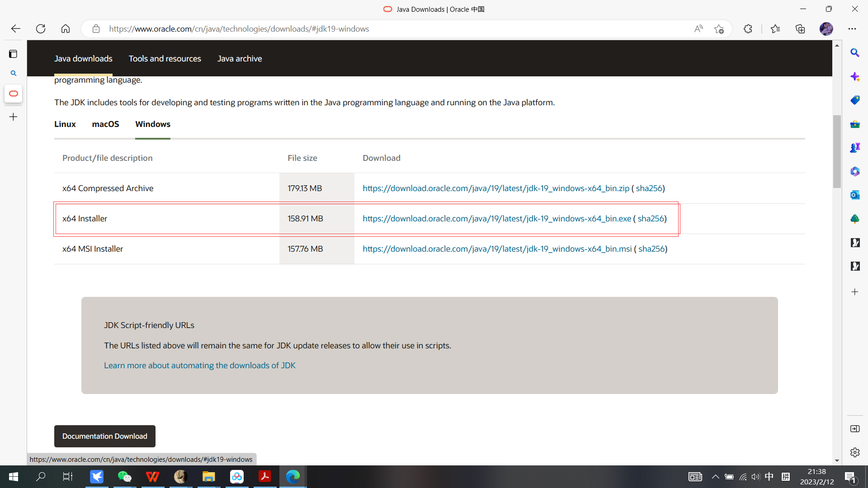Screen dimensions: 868x488
Task: Open the notification center icon
Action: 850,477
